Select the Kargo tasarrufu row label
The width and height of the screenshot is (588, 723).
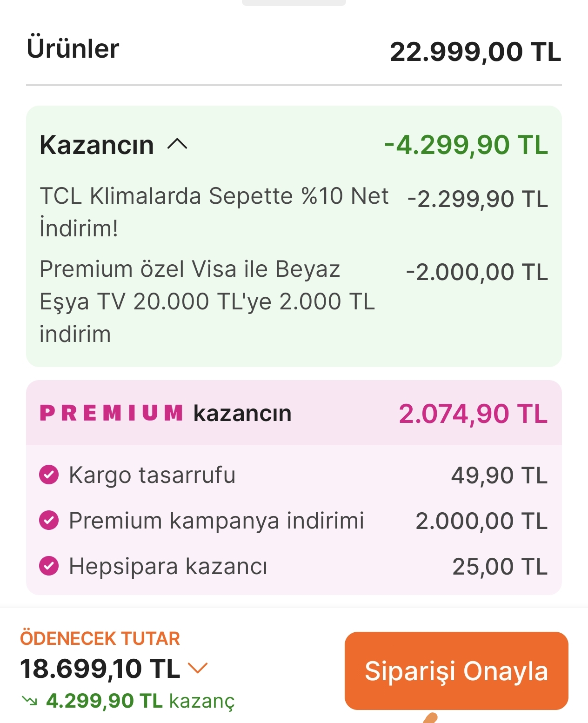point(152,475)
